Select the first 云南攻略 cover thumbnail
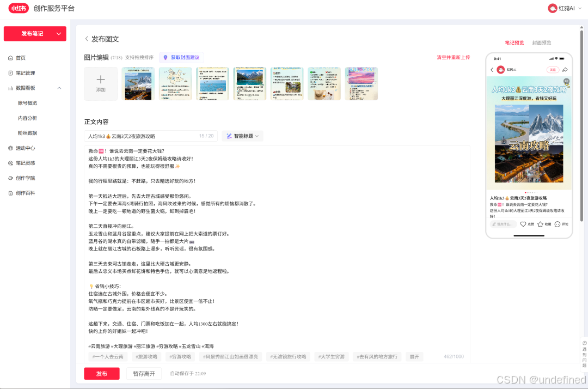This screenshot has width=588, height=389. coord(138,84)
